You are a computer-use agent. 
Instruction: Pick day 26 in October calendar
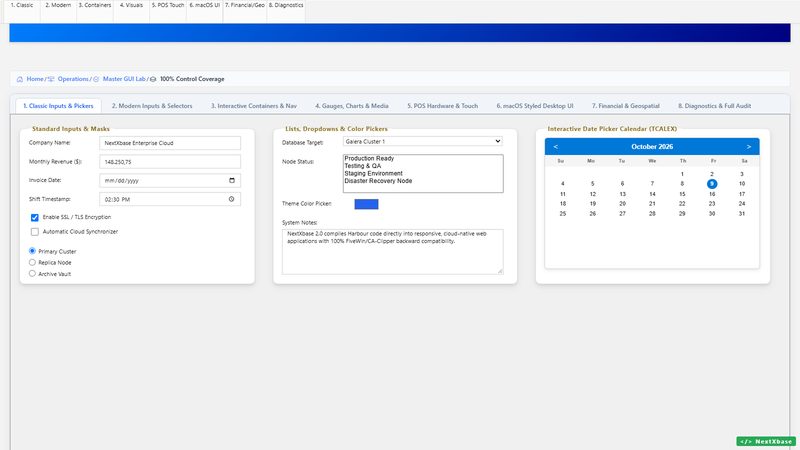click(x=592, y=214)
